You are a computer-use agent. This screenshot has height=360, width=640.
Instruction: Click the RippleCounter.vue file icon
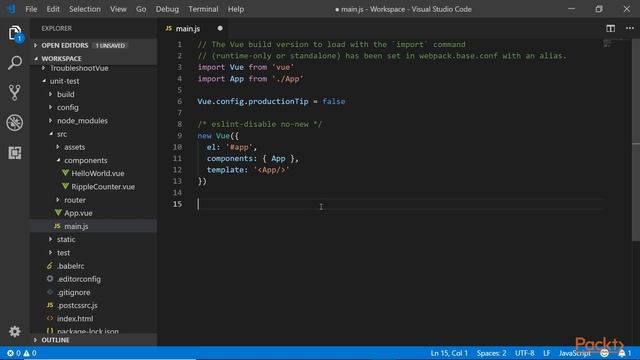pyautogui.click(x=65, y=186)
